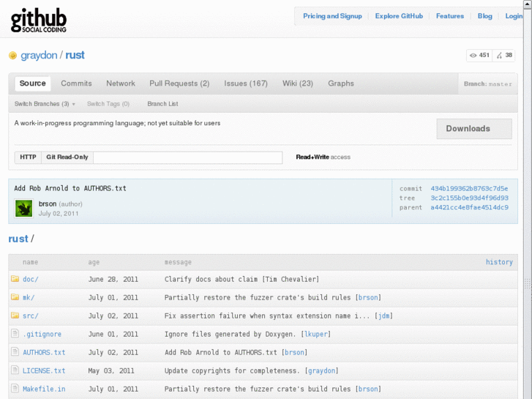Screen dimensions: 532x399
Task: Open the mk/ folder icon
Action: click(15, 297)
